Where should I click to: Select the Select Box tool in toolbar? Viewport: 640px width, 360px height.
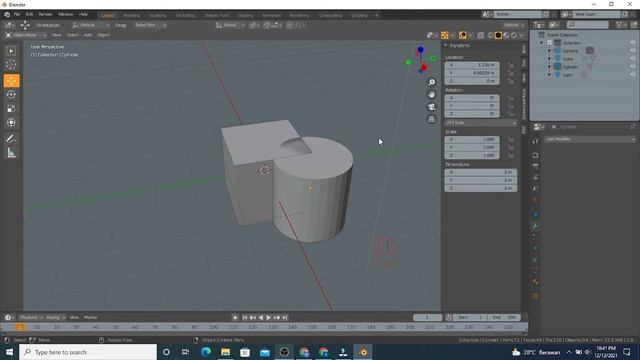(11, 51)
